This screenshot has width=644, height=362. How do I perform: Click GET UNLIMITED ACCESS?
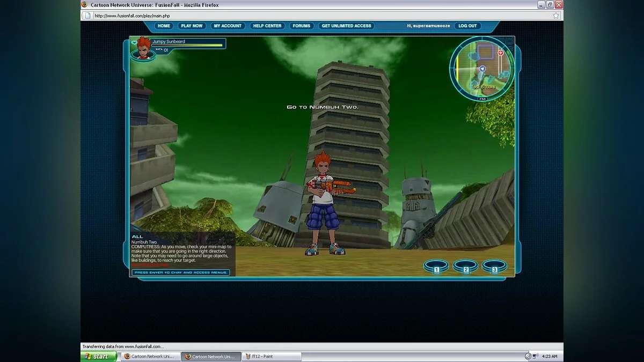click(346, 26)
